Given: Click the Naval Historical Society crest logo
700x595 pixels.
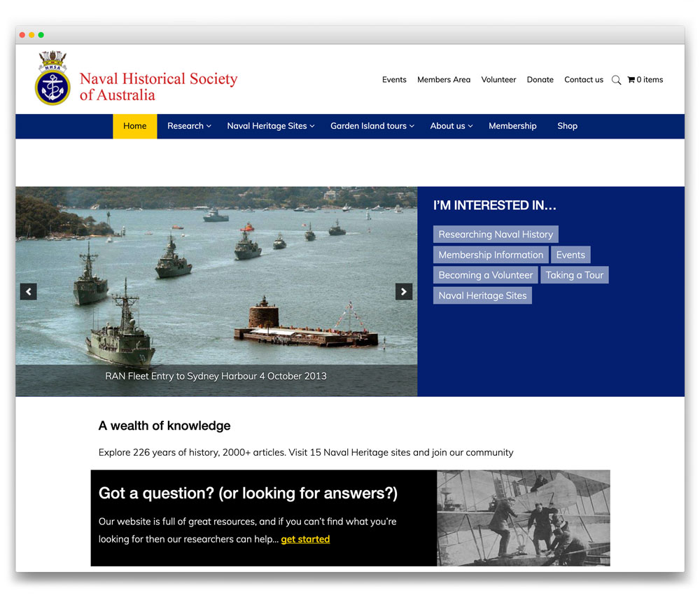Looking at the screenshot, I should pos(52,78).
